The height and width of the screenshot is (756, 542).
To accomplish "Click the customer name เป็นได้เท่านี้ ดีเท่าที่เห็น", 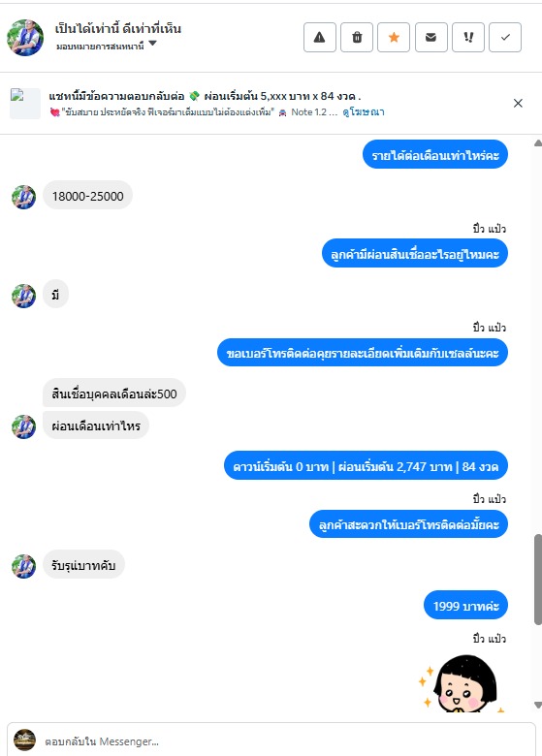I will click(117, 29).
